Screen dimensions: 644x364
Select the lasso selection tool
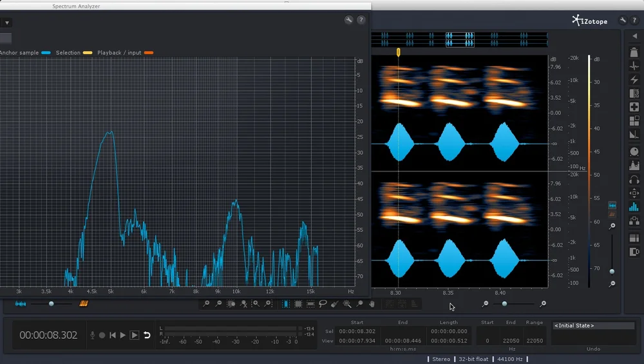[x=323, y=303]
